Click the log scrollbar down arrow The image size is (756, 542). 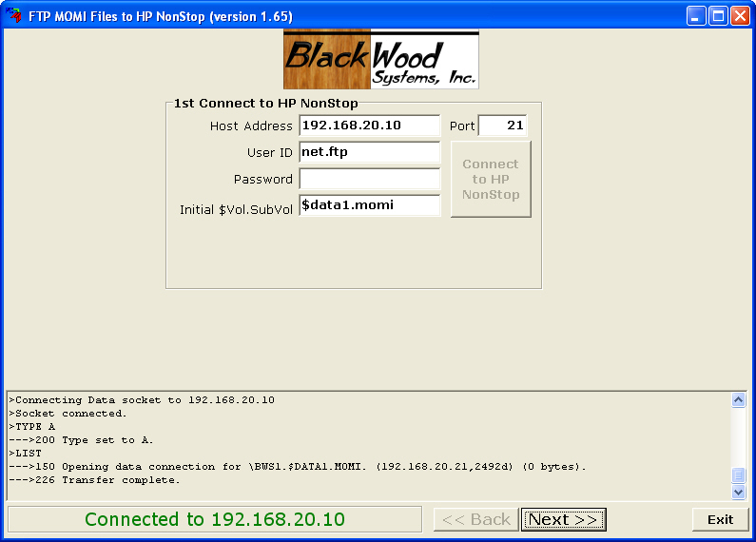738,492
